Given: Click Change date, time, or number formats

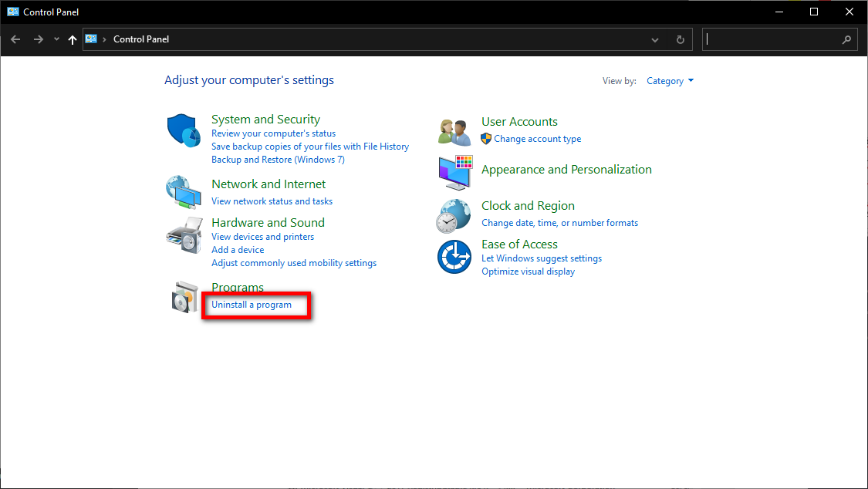Looking at the screenshot, I should click(x=559, y=223).
